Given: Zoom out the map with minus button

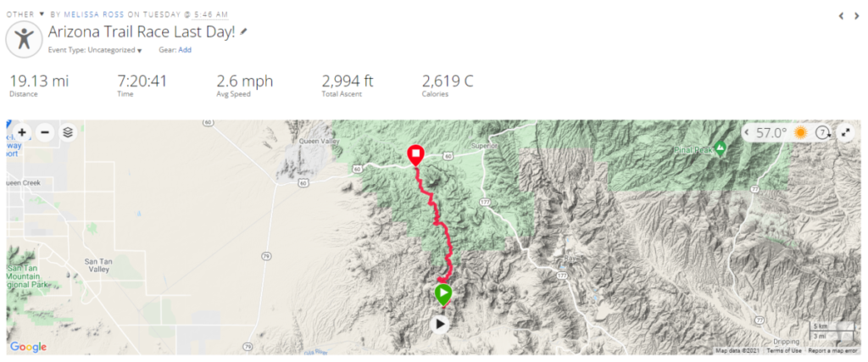Looking at the screenshot, I should pyautogui.click(x=45, y=133).
